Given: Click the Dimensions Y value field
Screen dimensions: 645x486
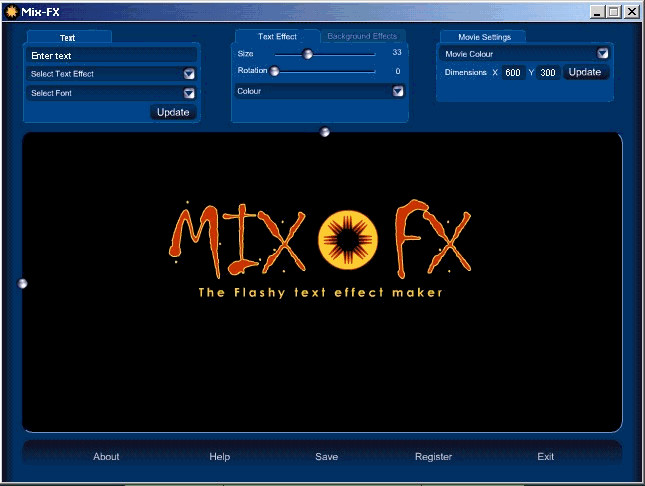Looking at the screenshot, I should coord(548,73).
